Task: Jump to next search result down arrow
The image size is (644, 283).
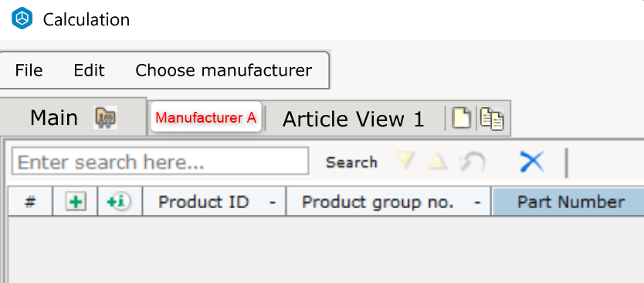Action: pos(405,160)
